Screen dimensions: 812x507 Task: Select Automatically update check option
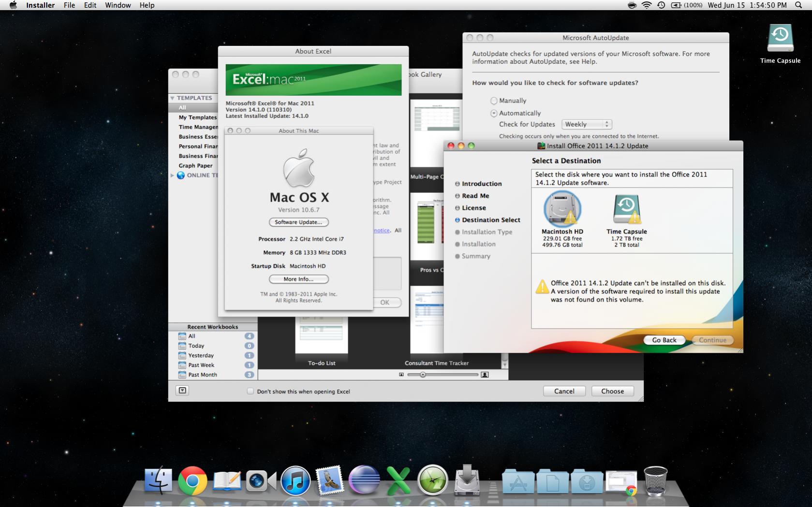pyautogui.click(x=494, y=113)
